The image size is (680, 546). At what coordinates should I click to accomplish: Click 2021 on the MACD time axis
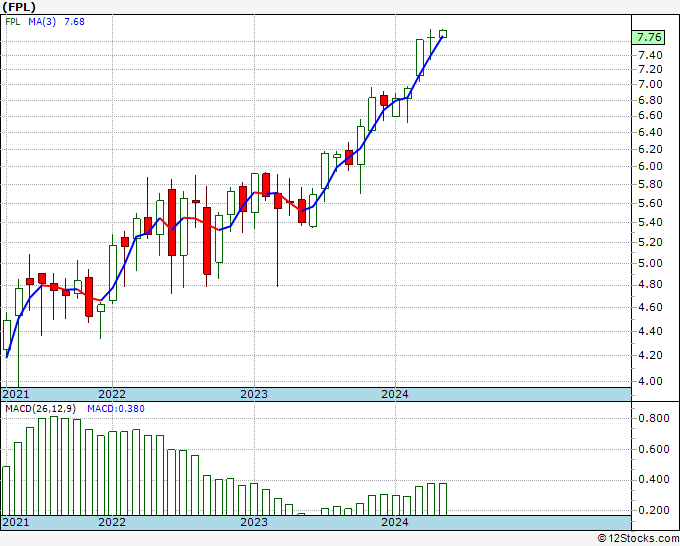[x=15, y=522]
